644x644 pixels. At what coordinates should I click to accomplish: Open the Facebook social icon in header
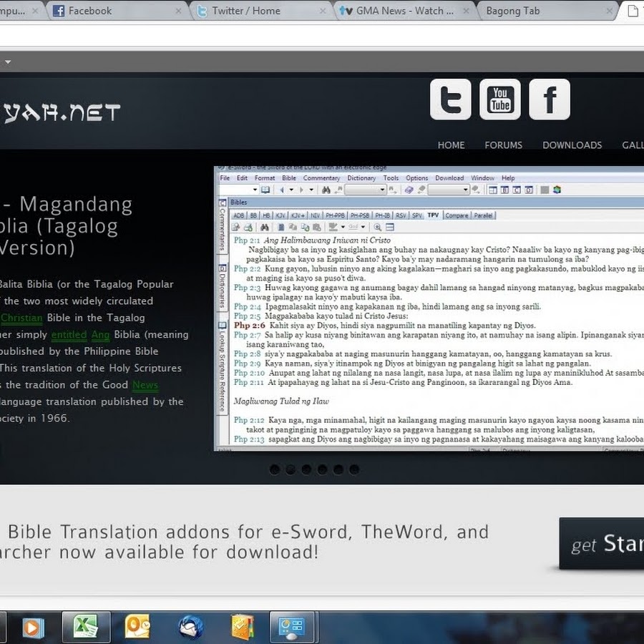550,99
